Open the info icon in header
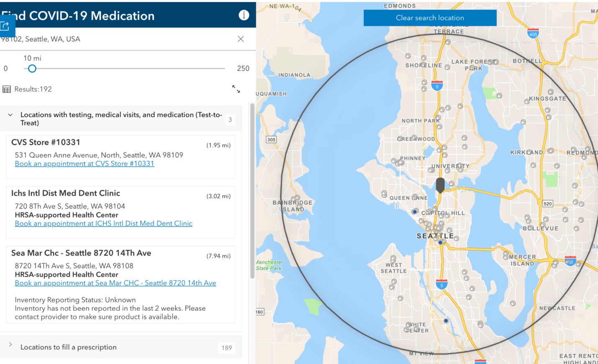 pyautogui.click(x=244, y=15)
